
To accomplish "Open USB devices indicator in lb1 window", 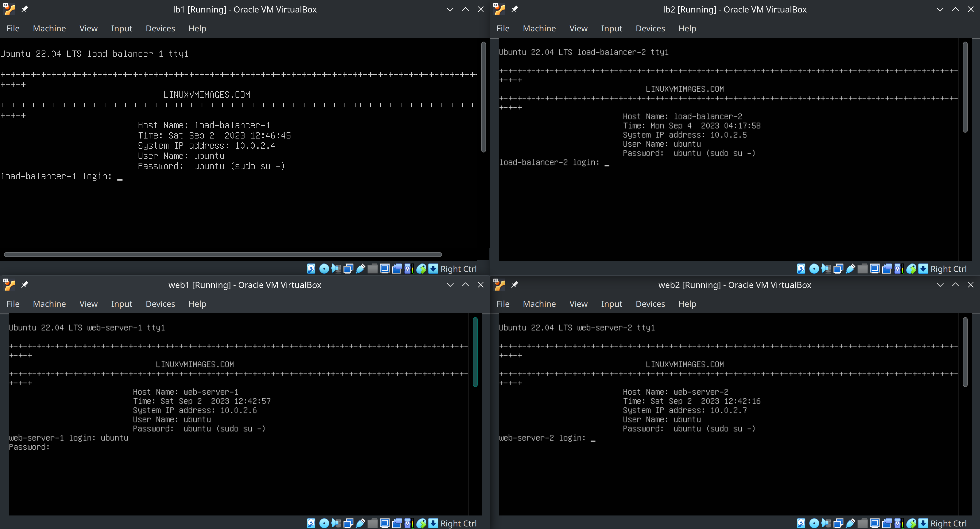I will point(360,269).
